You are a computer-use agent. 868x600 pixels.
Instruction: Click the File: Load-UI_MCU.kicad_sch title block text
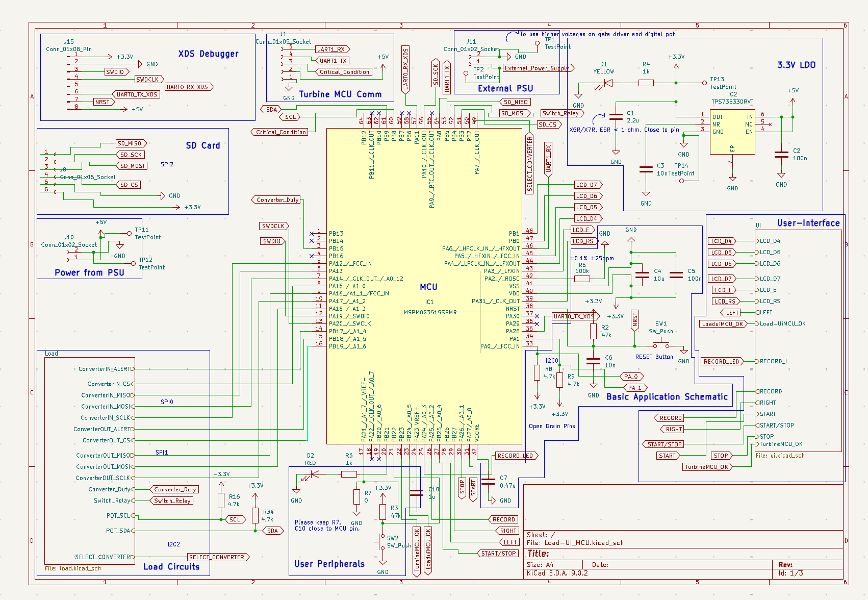pos(575,543)
